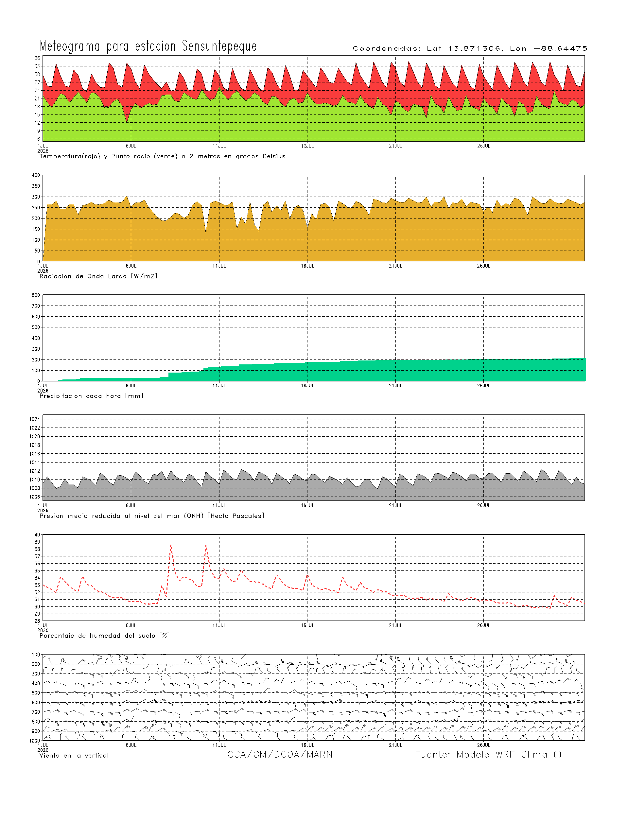Click the Precipitacion cada hora caption
Viewport: 628px width, 840px height.
92,396
